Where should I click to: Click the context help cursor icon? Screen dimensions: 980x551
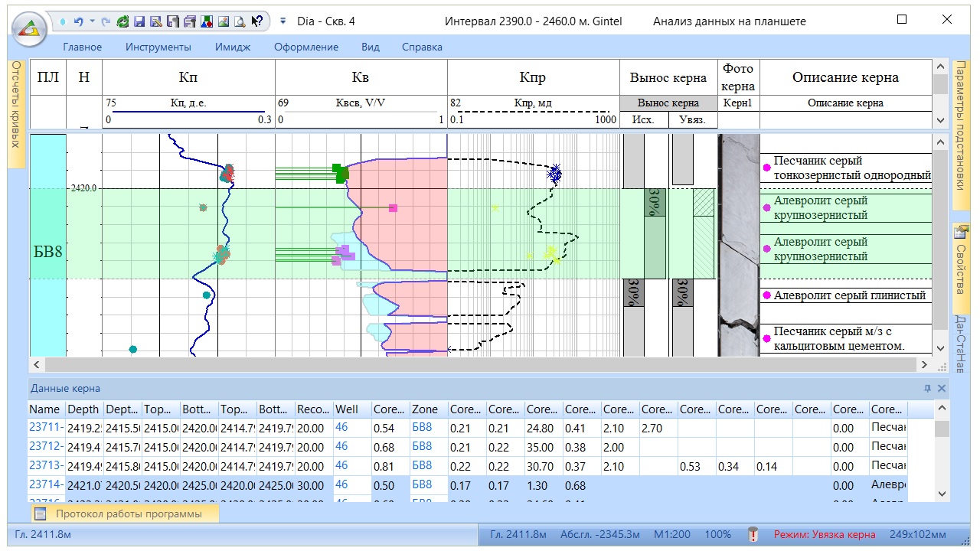(x=257, y=22)
